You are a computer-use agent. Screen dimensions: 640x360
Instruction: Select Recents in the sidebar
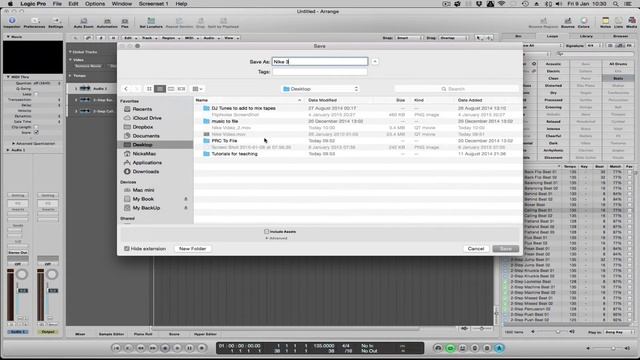pyautogui.click(x=142, y=109)
